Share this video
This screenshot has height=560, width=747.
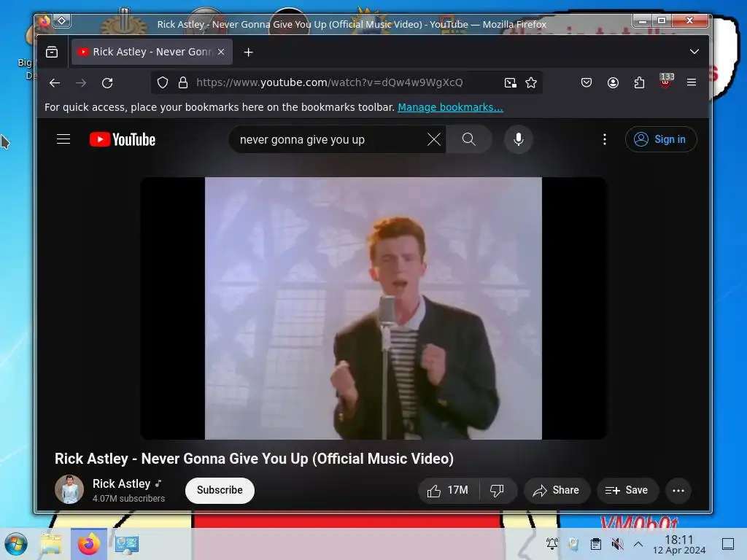click(x=557, y=491)
